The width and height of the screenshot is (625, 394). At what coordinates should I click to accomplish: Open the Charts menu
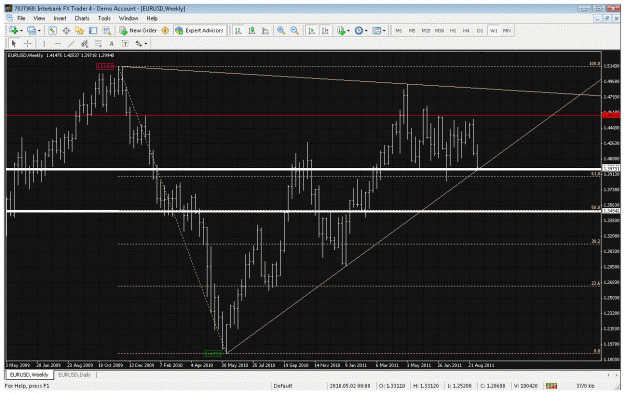82,18
